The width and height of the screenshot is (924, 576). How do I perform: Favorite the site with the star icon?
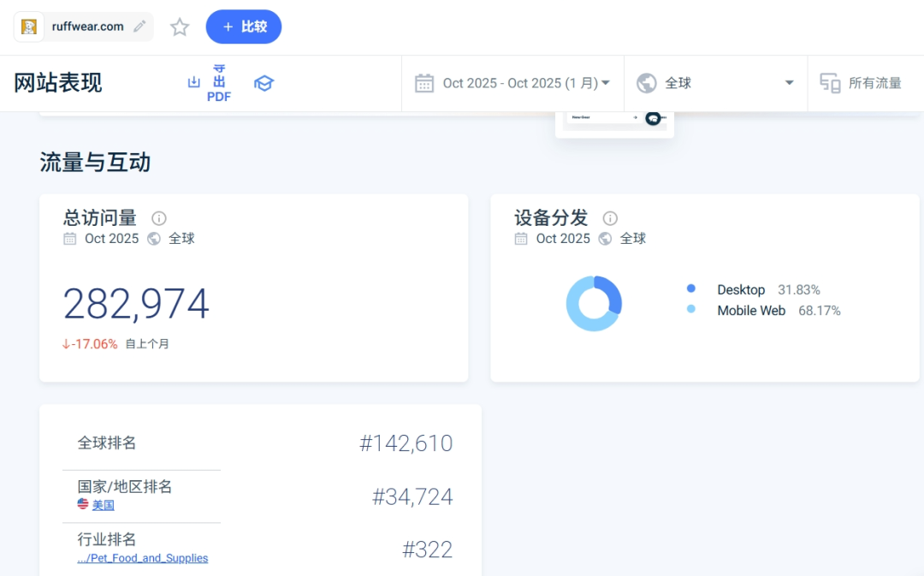[180, 27]
